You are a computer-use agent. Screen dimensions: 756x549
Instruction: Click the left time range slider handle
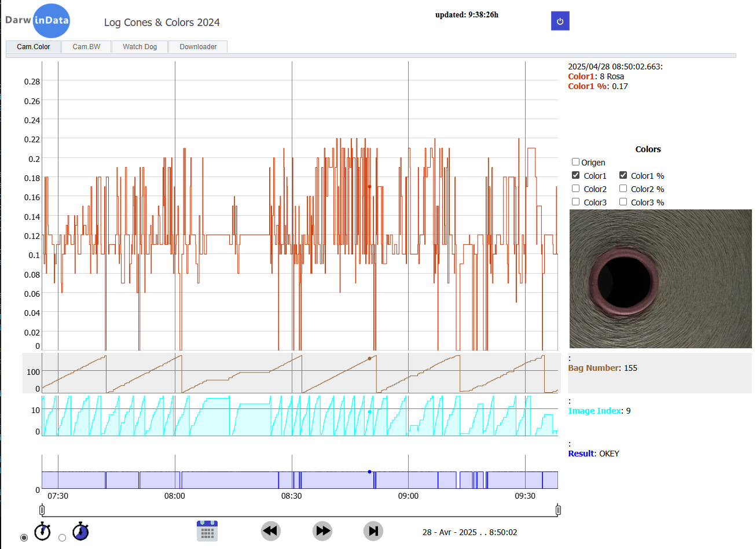[42, 510]
